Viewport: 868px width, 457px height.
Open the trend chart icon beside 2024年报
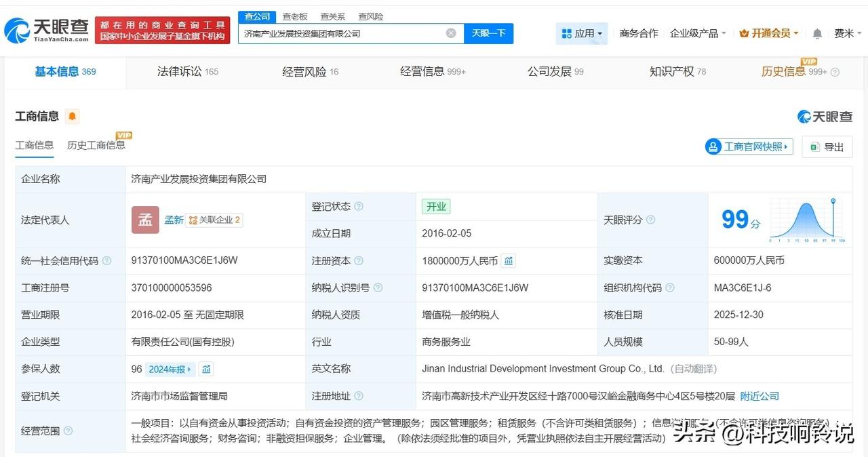click(x=206, y=369)
